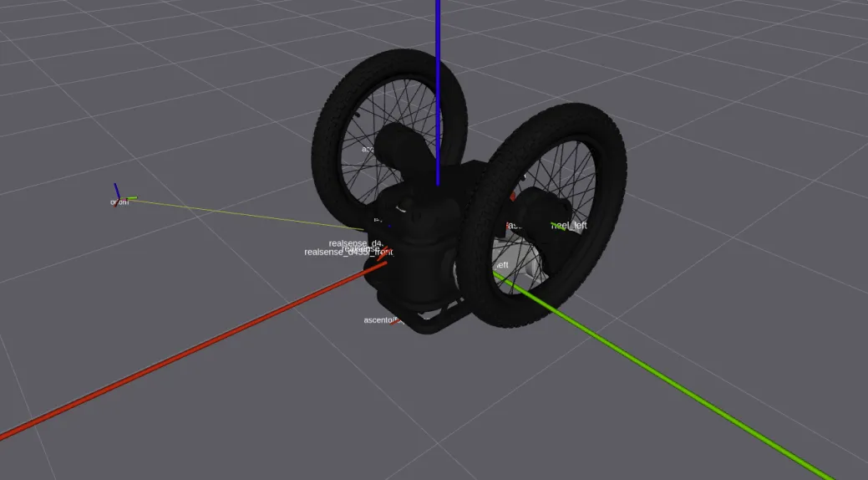Click the odom frame axes marker
The image size is (868, 480).
[117, 194]
